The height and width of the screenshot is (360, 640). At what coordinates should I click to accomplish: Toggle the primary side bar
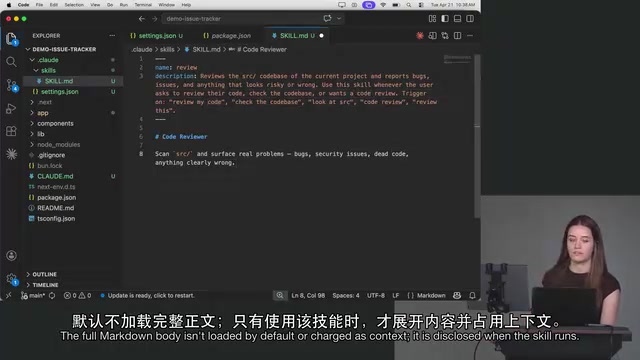pyautogui.click(x=445, y=19)
